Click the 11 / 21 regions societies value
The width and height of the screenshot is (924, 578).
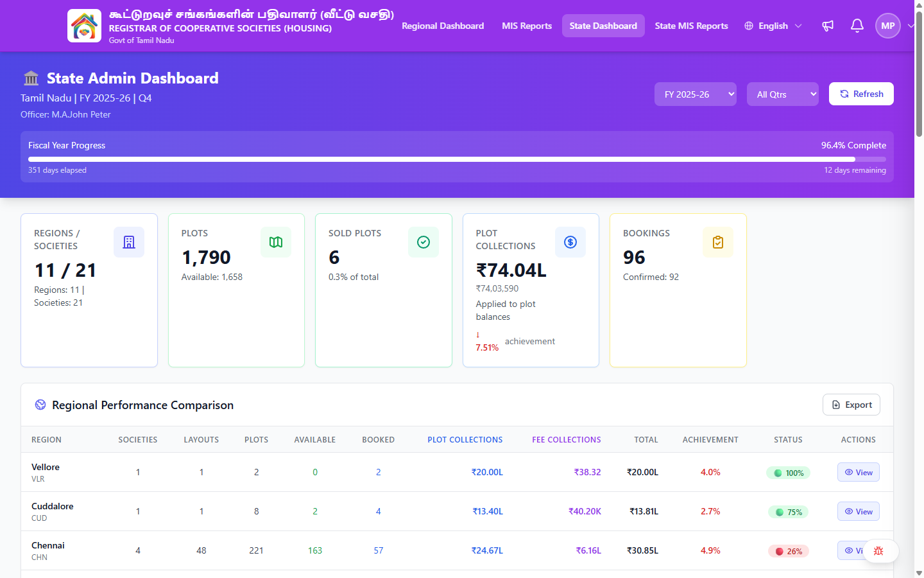point(65,270)
